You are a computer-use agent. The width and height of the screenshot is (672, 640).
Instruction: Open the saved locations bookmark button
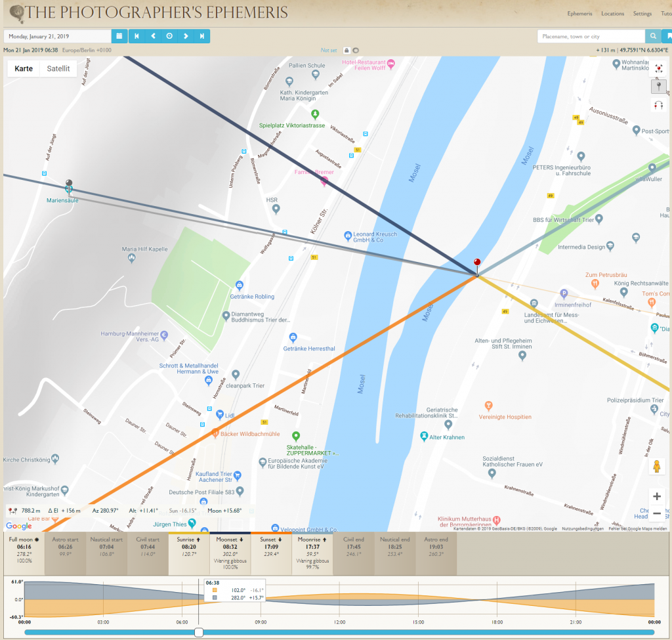coord(667,36)
